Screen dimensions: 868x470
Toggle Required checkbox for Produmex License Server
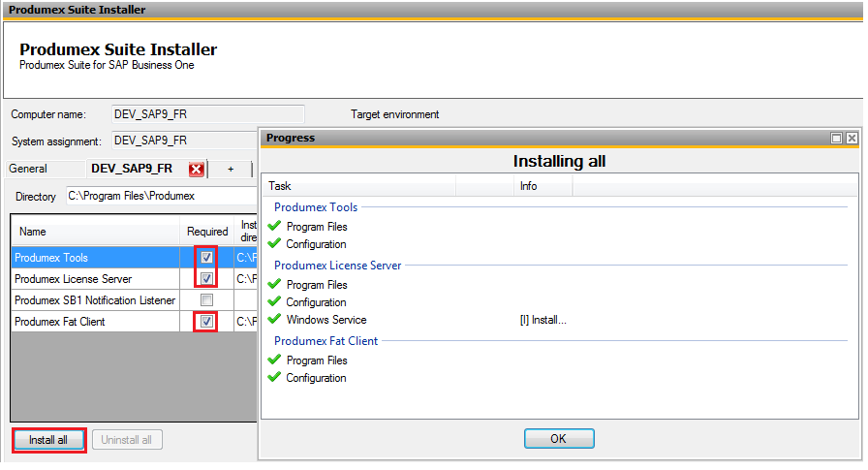(206, 278)
